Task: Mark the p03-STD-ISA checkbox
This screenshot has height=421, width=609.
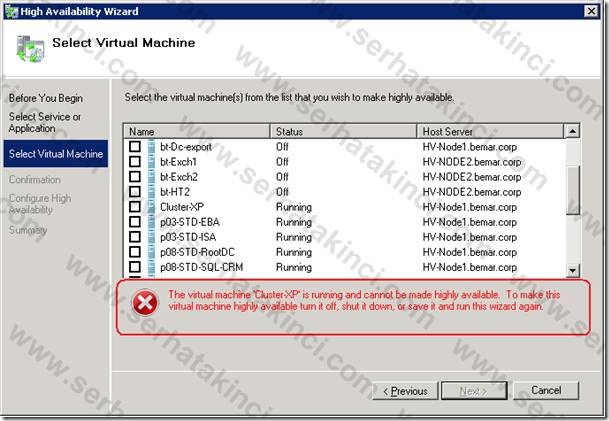Action: (135, 237)
